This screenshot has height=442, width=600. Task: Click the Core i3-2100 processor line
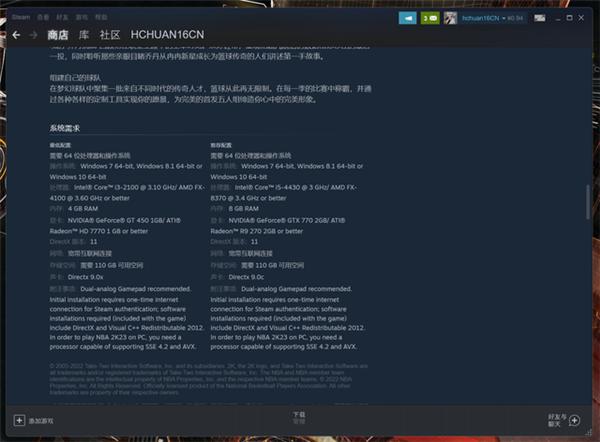click(139, 188)
